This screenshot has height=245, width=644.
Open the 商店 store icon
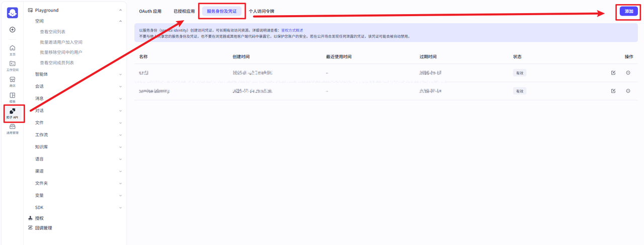click(13, 81)
